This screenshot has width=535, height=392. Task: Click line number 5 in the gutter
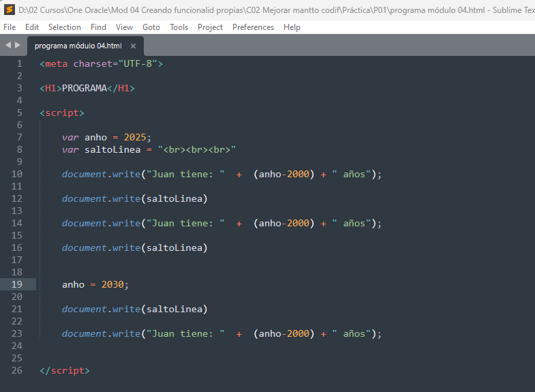tap(20, 113)
